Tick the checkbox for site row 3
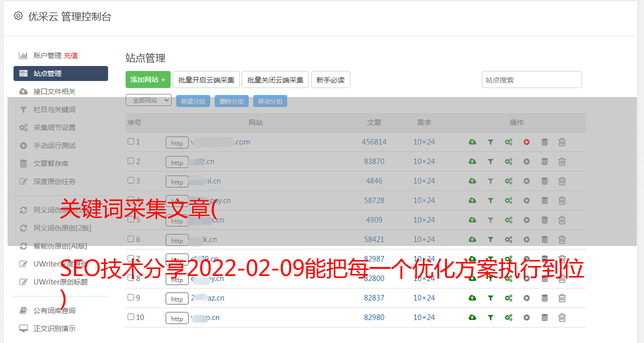Screen dimensions: 644x343 131,180
